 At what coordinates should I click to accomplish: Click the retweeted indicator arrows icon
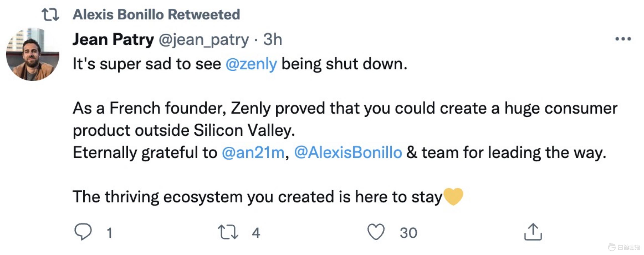point(50,14)
